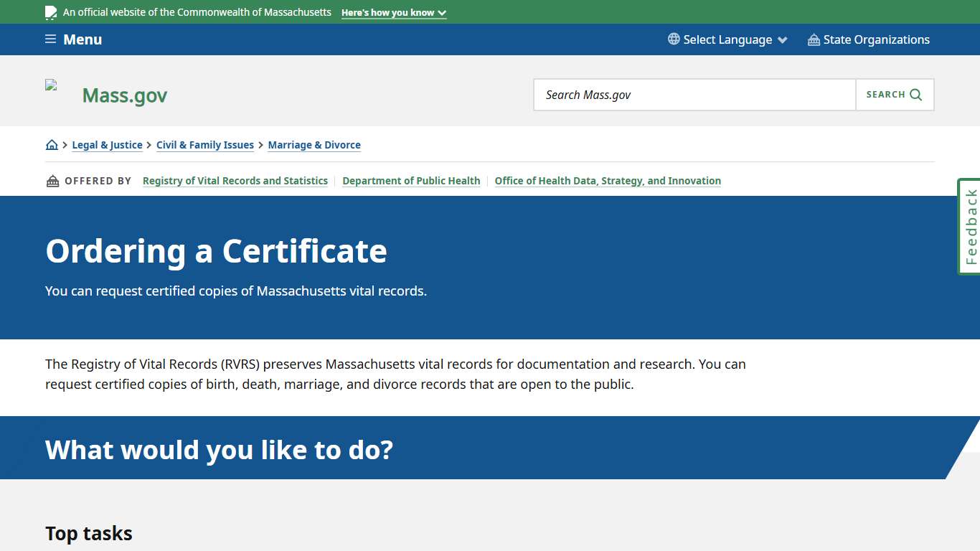
Task: Navigate to Civil & Family Issues
Action: coord(205,145)
